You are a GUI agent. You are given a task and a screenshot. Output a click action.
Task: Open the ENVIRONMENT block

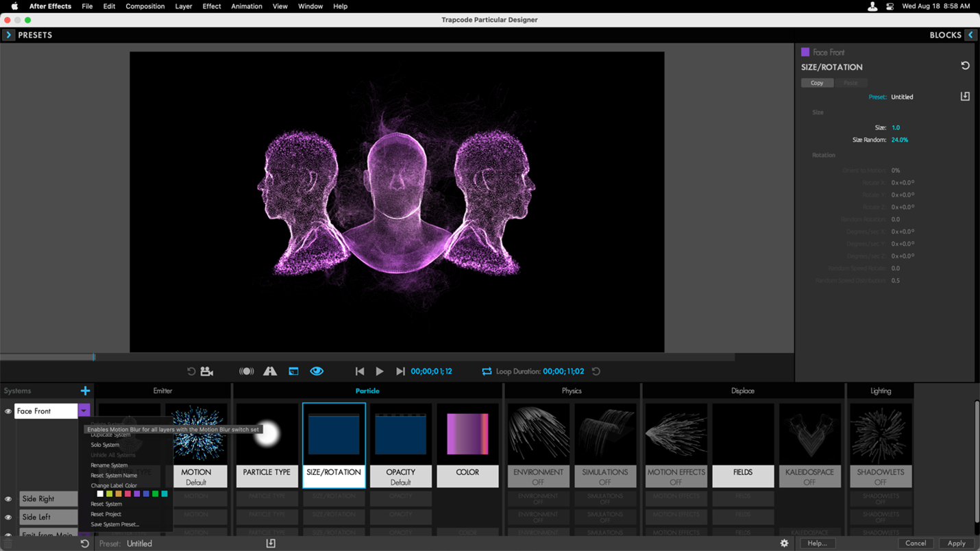[539, 445]
